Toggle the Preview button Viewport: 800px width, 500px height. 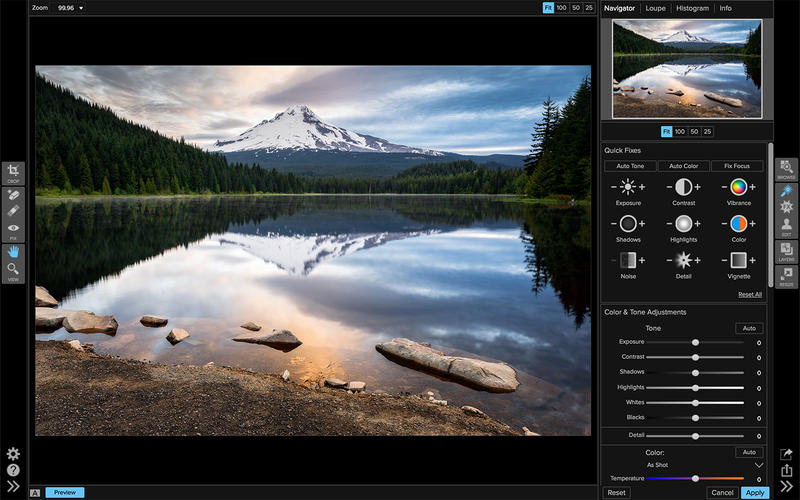point(64,492)
